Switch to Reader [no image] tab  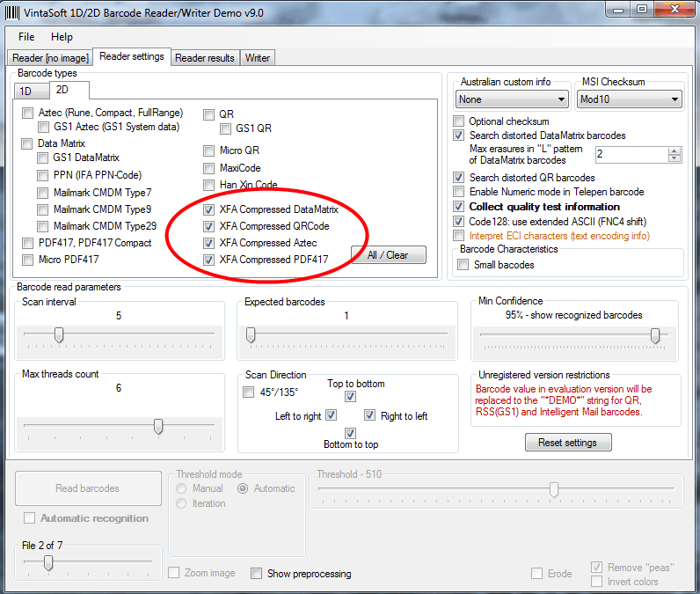tap(50, 58)
